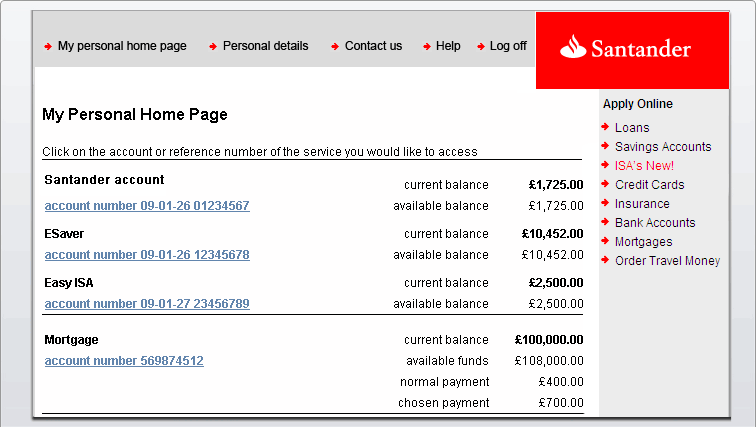Click the ESaver available balance £10,452.00
The width and height of the screenshot is (756, 427).
pyautogui.click(x=553, y=254)
